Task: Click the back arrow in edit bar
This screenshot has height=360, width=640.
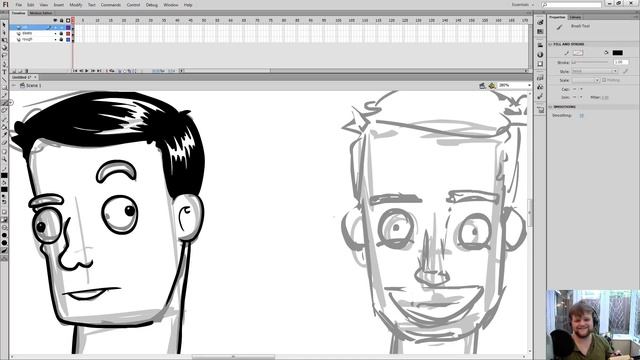Action: pyautogui.click(x=13, y=85)
